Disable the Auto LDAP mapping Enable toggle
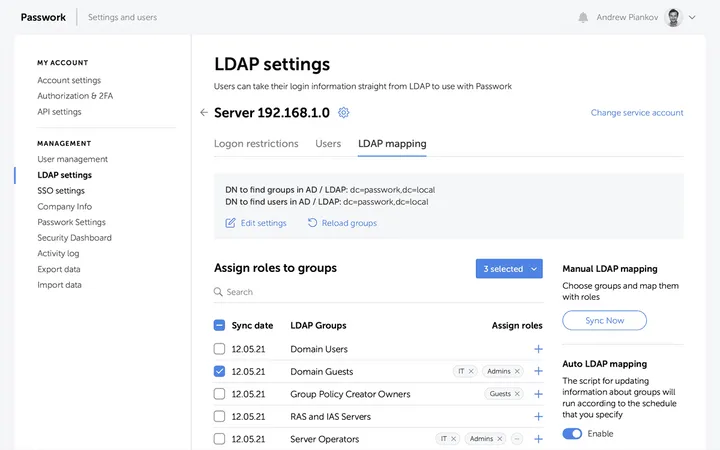This screenshot has width=720, height=450. [x=572, y=433]
